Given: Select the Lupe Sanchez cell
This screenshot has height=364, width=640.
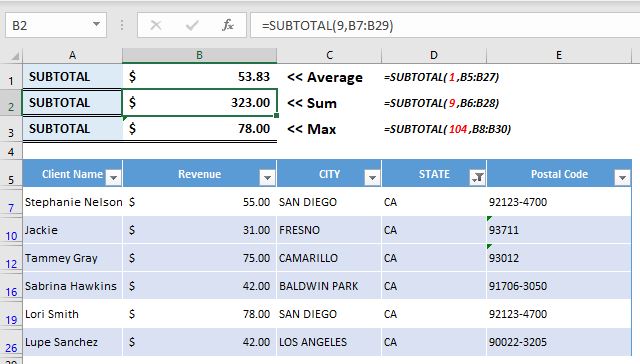Looking at the screenshot, I should point(73,342).
